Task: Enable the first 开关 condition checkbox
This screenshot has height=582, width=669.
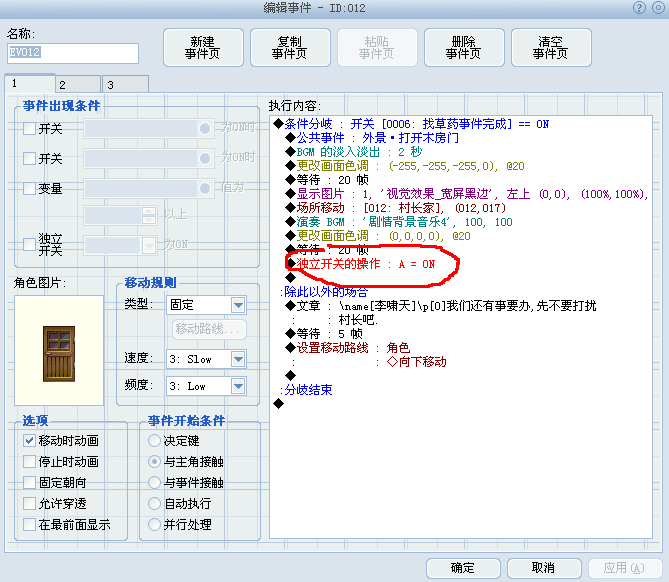Action: tap(29, 128)
